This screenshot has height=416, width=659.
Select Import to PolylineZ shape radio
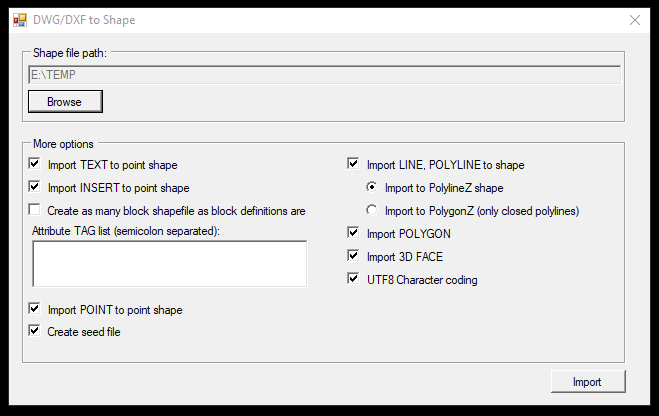[x=372, y=187]
